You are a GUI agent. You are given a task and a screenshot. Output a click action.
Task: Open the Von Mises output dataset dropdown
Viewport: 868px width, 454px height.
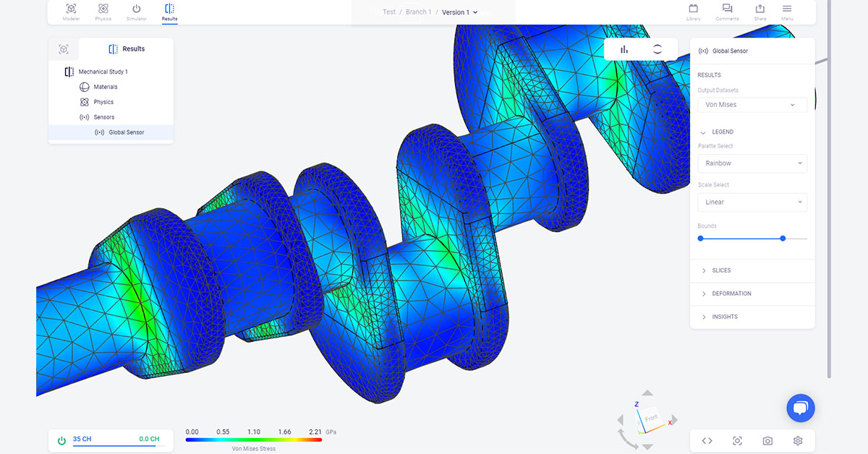pyautogui.click(x=752, y=104)
